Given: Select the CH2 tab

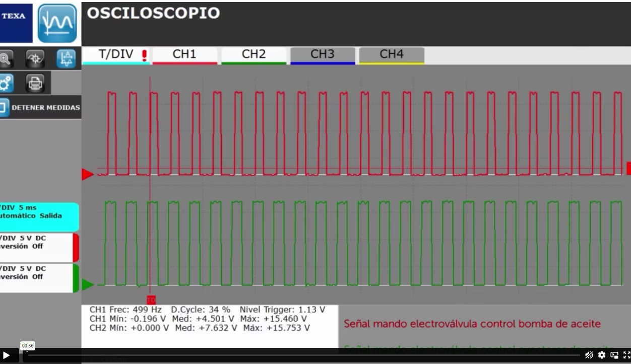Looking at the screenshot, I should click(254, 55).
